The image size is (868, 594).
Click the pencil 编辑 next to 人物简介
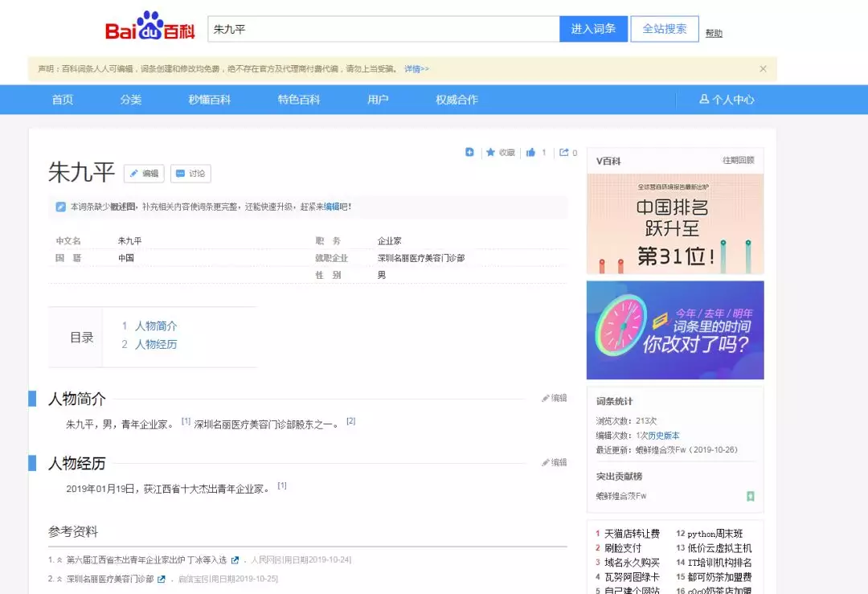click(554, 398)
